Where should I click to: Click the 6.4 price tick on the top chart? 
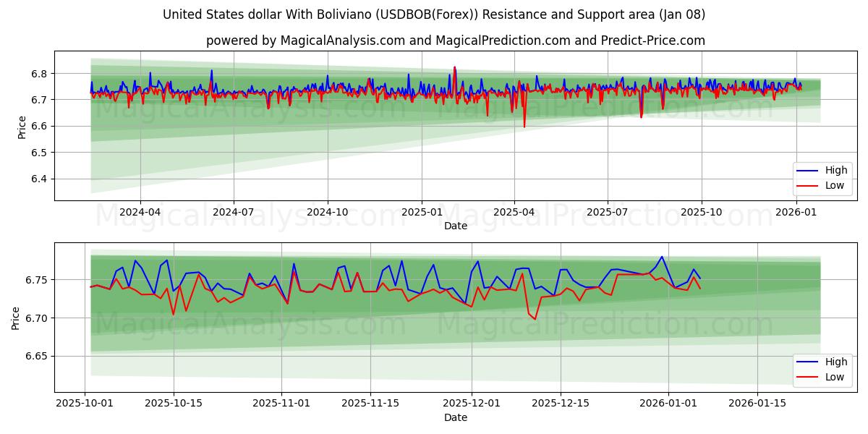coord(39,179)
